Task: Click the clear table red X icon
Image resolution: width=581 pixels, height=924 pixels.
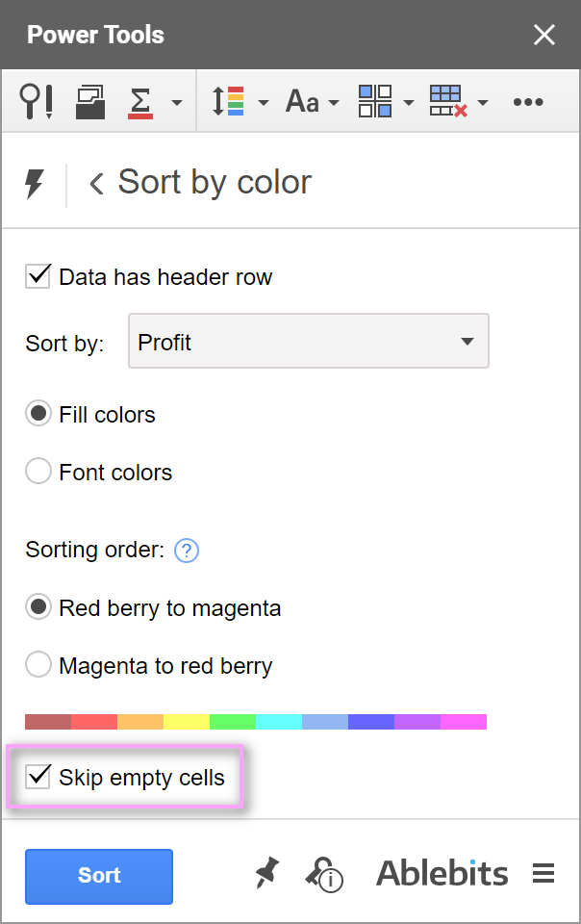Action: click(448, 101)
